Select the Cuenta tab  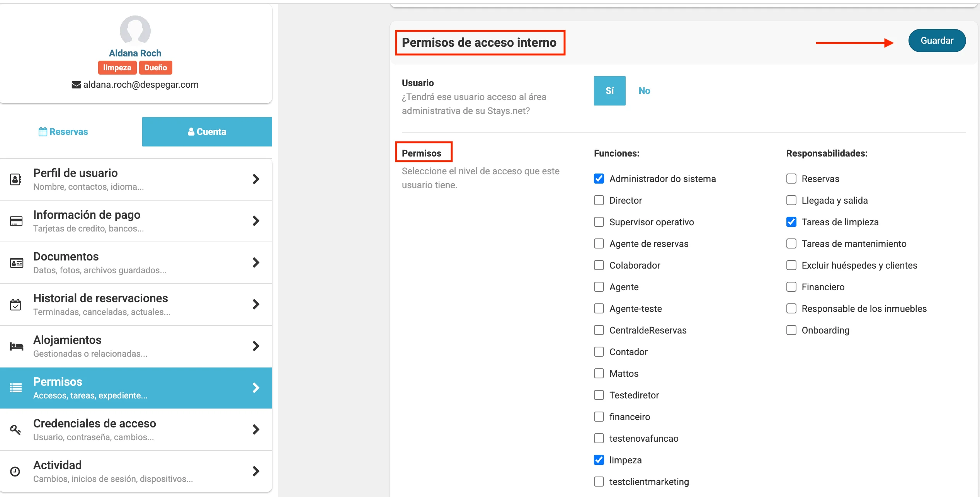point(207,132)
